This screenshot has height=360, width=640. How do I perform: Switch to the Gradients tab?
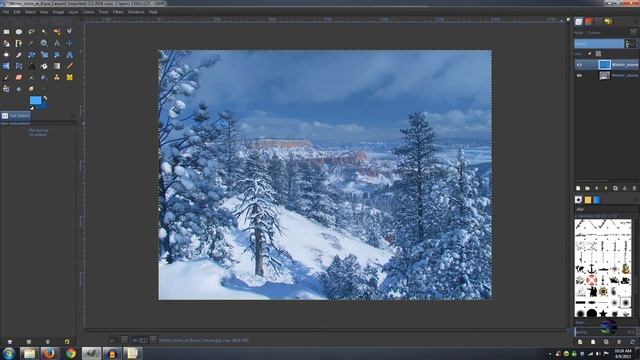(597, 200)
